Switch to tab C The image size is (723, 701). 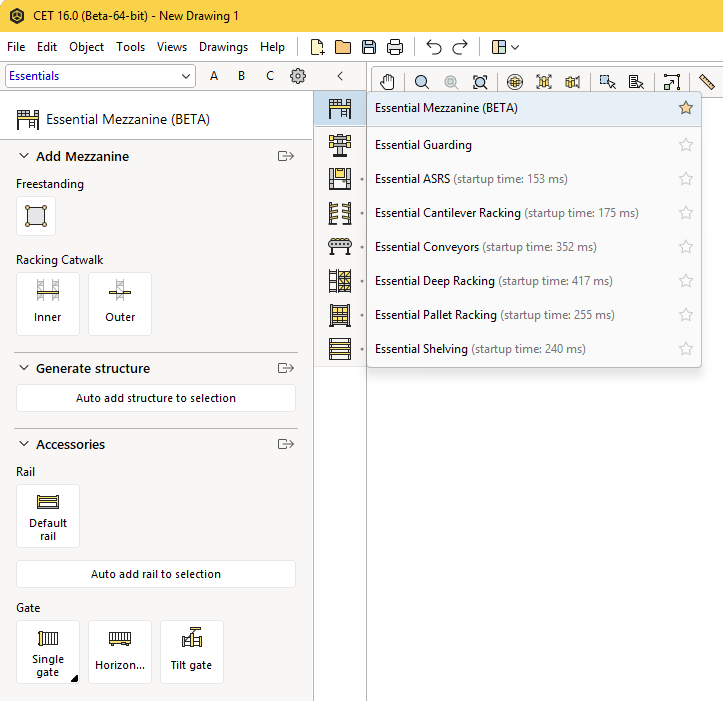click(270, 76)
